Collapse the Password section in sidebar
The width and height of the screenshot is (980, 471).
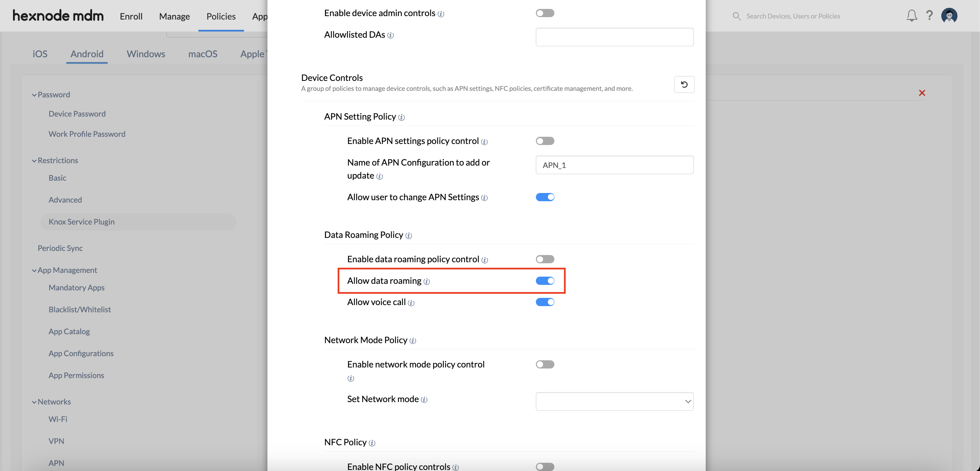click(51, 94)
